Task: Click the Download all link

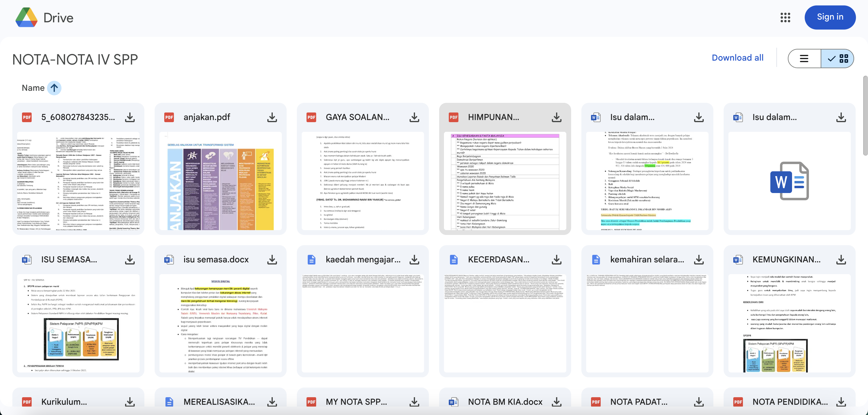Action: point(737,58)
